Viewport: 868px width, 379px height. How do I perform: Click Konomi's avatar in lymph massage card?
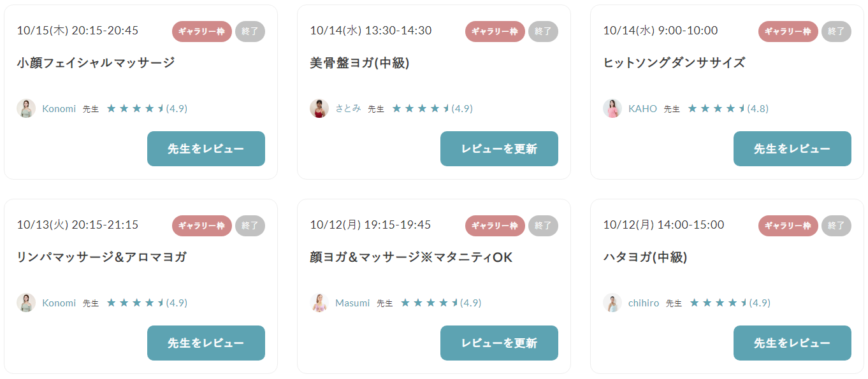pos(26,303)
